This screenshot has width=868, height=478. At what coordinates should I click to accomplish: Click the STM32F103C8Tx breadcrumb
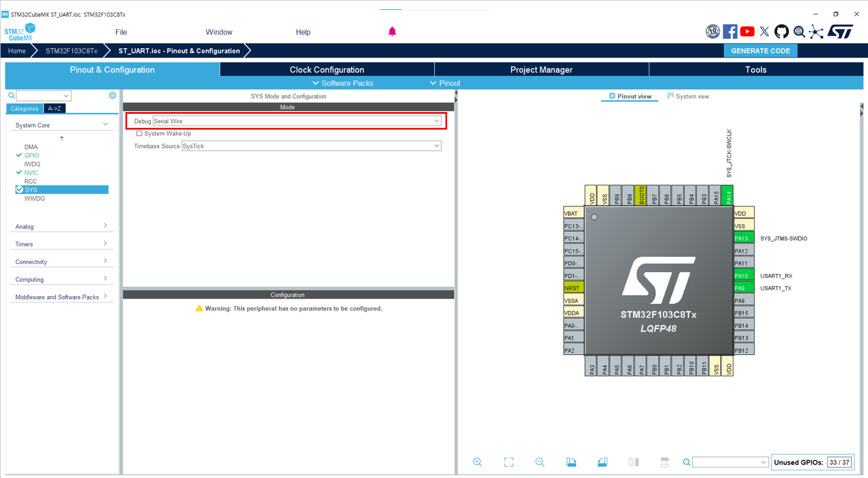click(72, 51)
